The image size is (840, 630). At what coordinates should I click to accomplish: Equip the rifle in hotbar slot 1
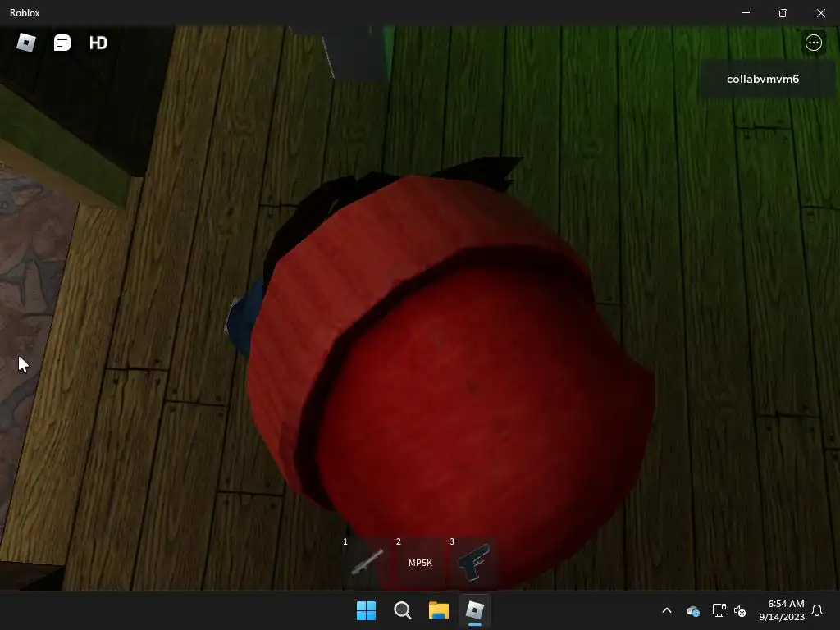point(367,562)
